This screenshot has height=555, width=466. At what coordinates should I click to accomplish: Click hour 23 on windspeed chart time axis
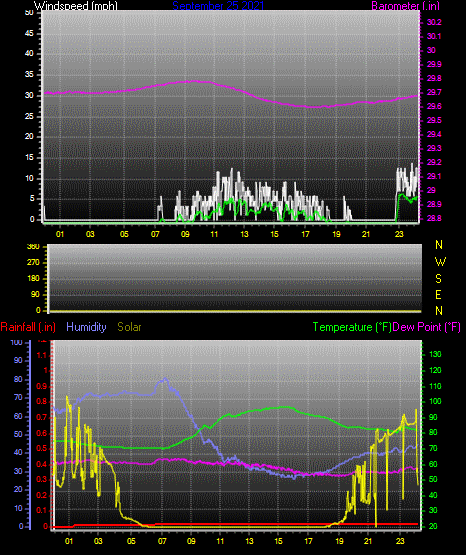pyautogui.click(x=399, y=234)
